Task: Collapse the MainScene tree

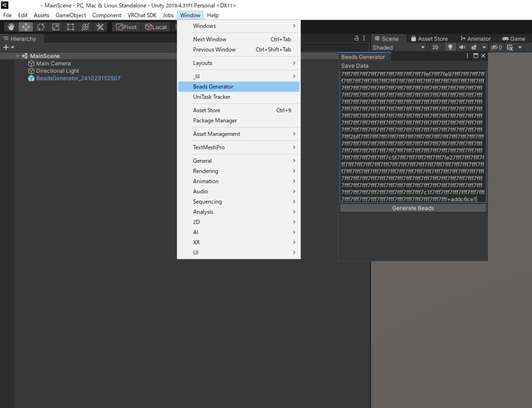Action: pyautogui.click(x=18, y=56)
